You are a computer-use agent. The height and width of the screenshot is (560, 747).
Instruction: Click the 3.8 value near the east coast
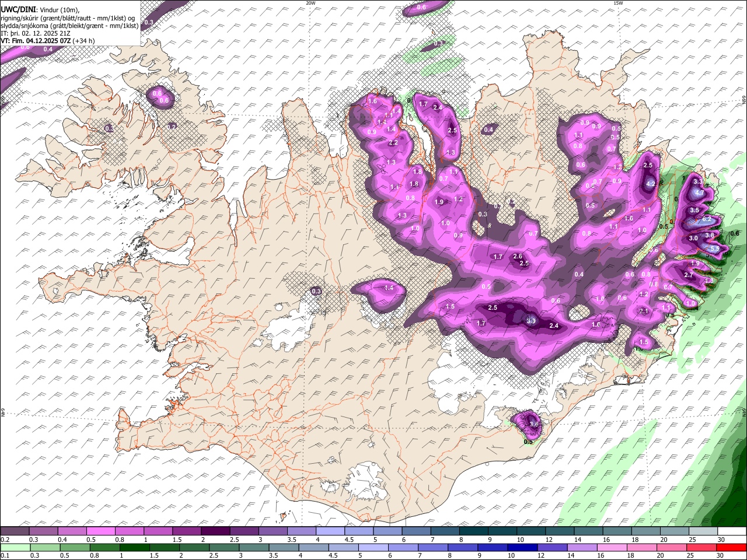pos(710,236)
